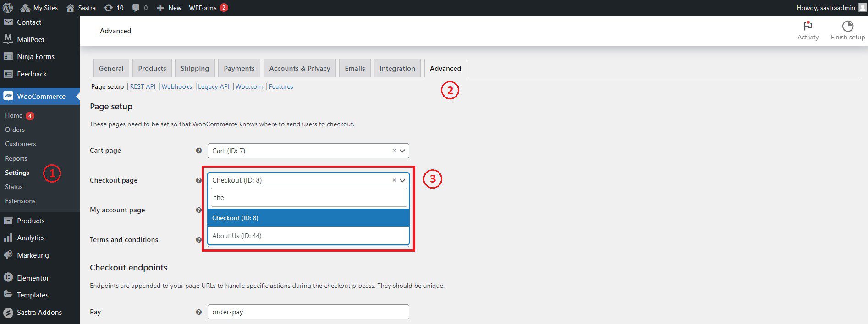Open the Legacy API section link
The image size is (868, 324).
point(213,86)
